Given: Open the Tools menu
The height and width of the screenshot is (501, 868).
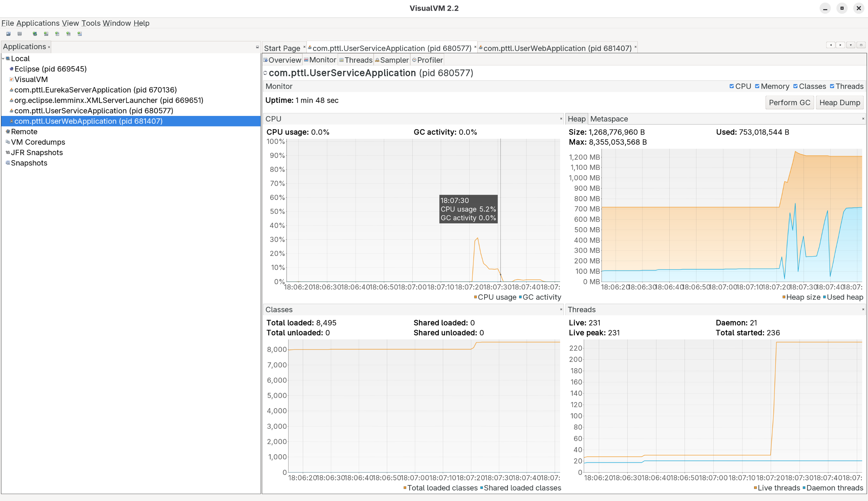Looking at the screenshot, I should (x=91, y=23).
